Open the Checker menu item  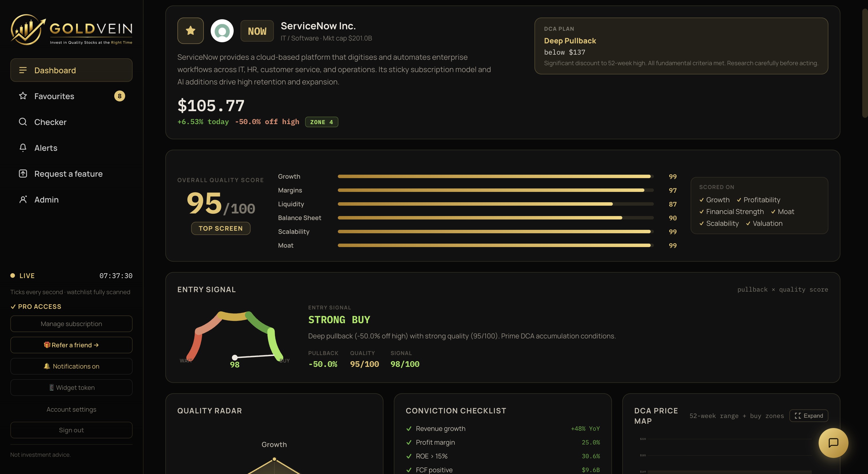(71, 122)
